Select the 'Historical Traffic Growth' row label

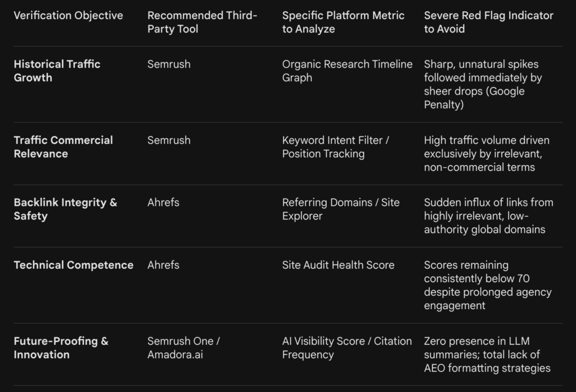click(57, 71)
